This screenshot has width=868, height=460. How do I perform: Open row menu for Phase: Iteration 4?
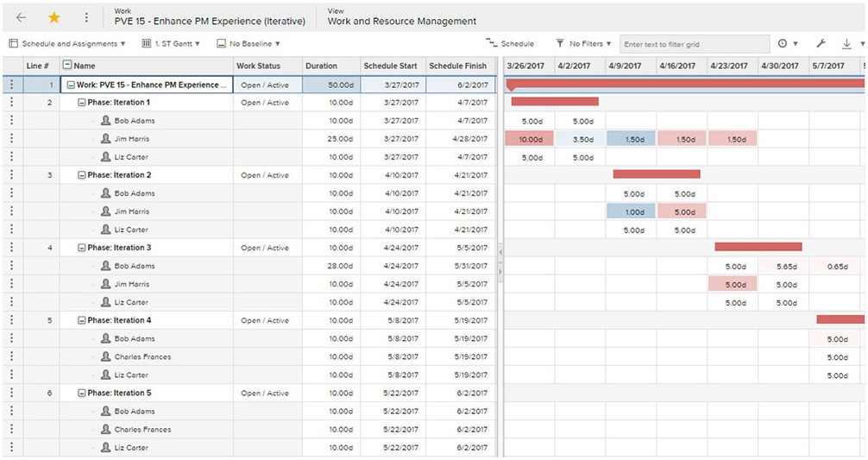coord(11,320)
